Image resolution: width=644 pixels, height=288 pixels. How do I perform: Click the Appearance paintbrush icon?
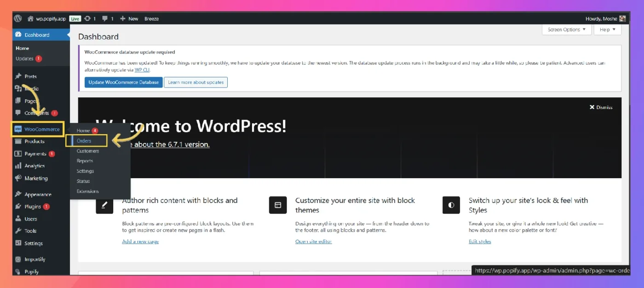click(x=18, y=194)
